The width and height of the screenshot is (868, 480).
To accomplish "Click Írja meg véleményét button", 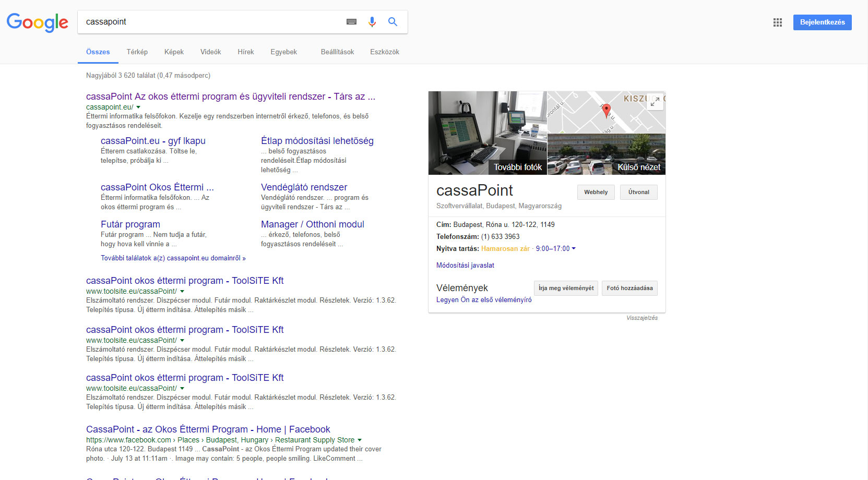I will point(566,289).
